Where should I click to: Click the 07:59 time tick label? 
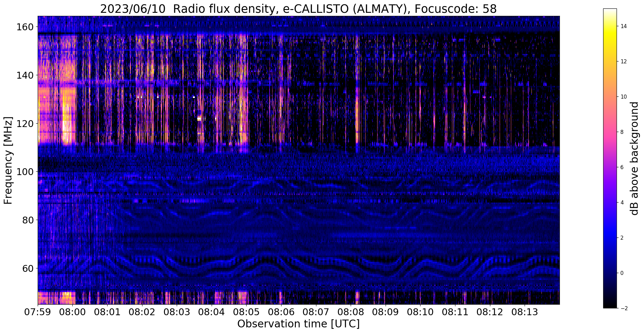pos(38,312)
